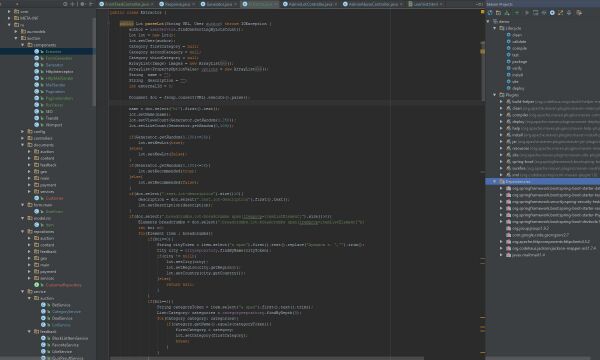This screenshot has width=600, height=360.
Task: Hide the Project tool window
Action: (91, 4)
